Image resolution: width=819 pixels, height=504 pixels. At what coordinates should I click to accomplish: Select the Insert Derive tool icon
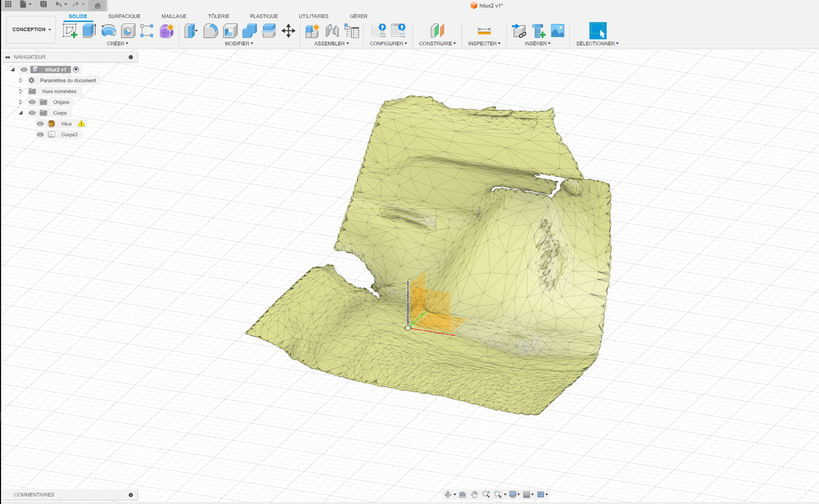click(x=519, y=31)
